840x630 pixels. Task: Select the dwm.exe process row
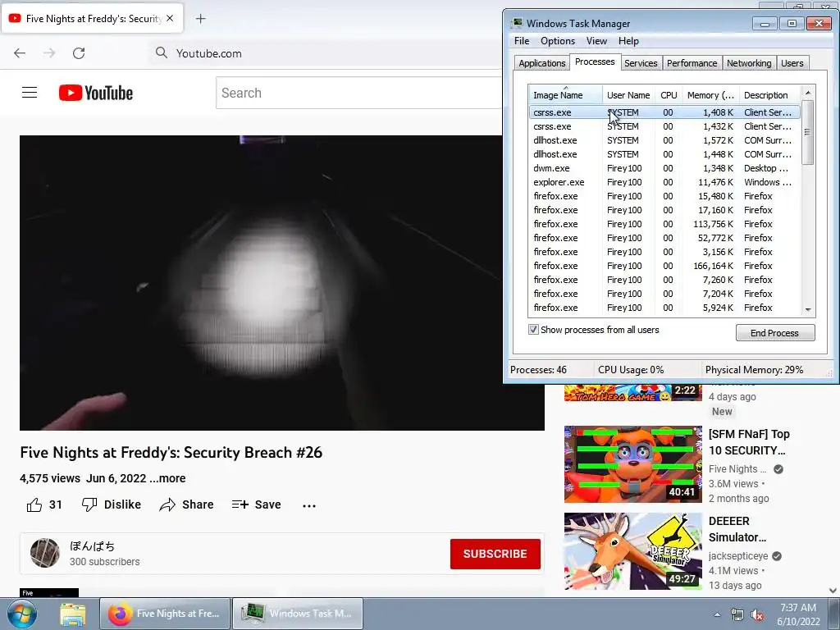click(664, 168)
